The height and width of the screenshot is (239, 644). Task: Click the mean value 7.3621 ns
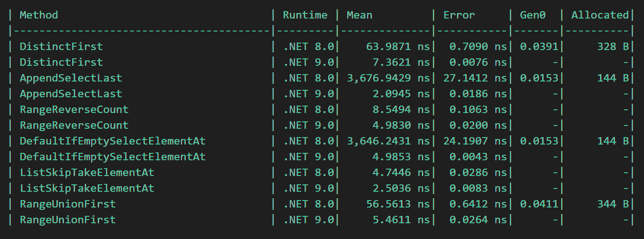tap(401, 62)
